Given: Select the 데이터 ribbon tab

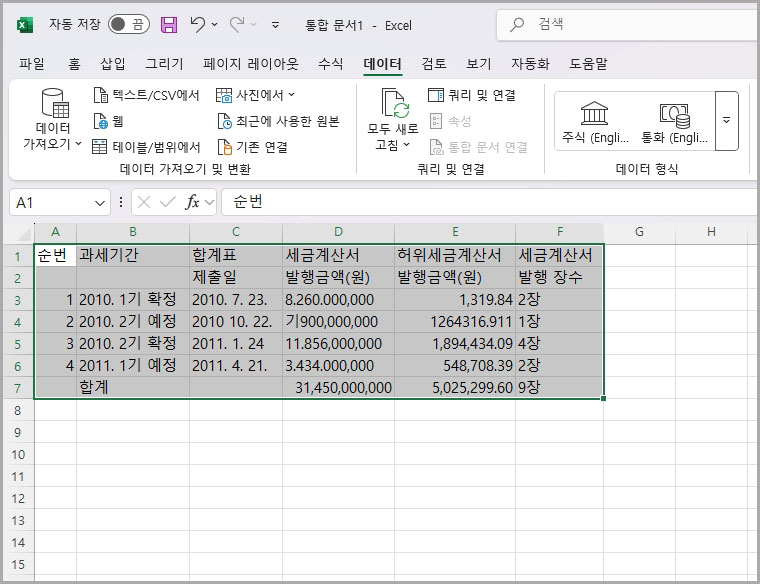Looking at the screenshot, I should click(382, 63).
